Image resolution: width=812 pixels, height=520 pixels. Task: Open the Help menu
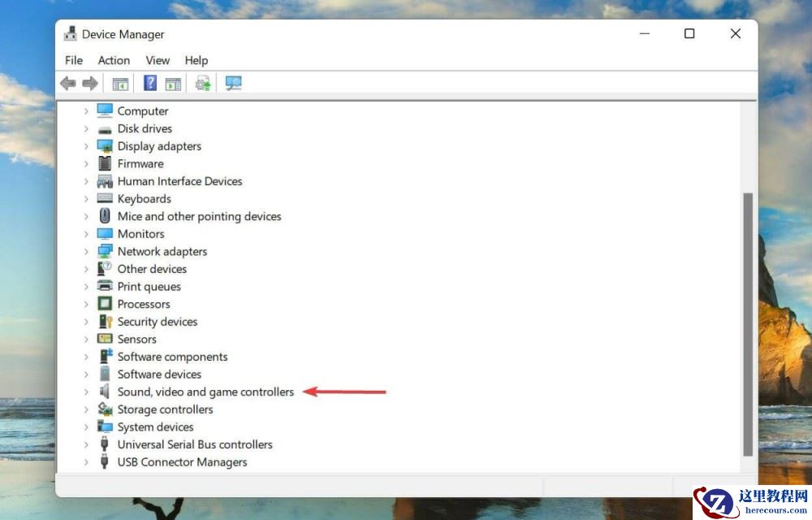click(x=197, y=60)
